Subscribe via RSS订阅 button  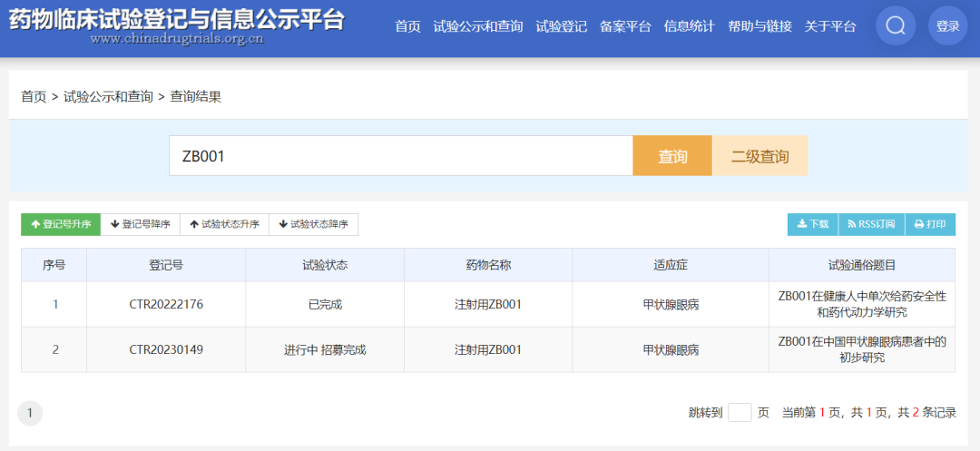pyautogui.click(x=871, y=224)
